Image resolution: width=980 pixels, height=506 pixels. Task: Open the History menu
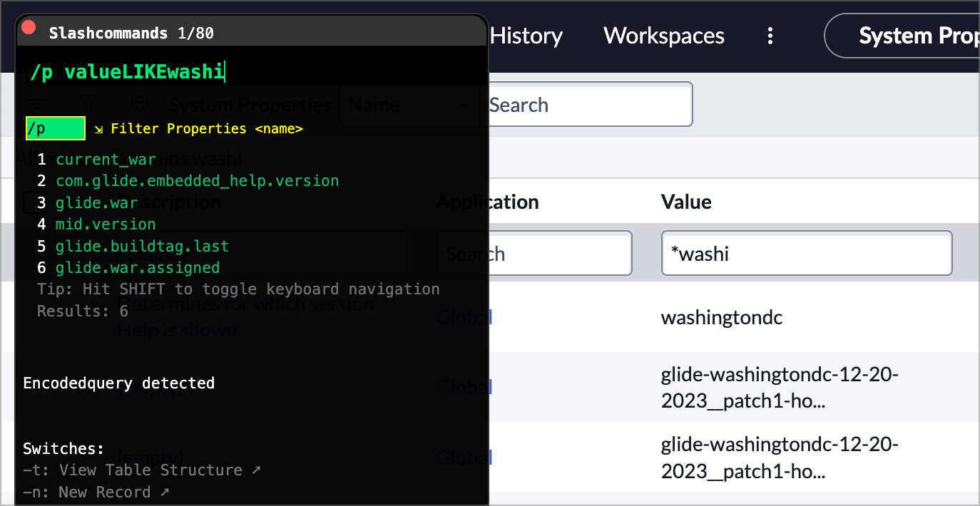525,36
